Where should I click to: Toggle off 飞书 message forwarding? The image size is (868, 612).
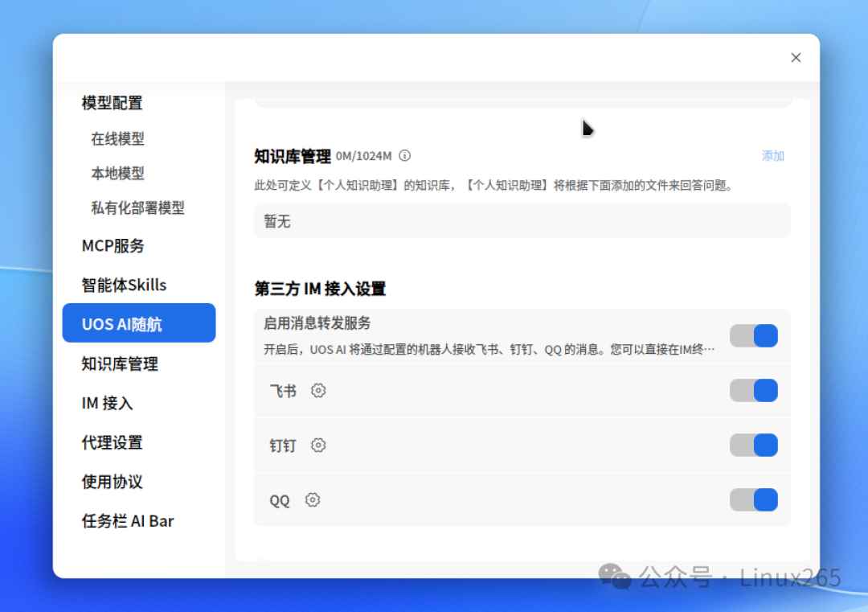click(x=753, y=390)
